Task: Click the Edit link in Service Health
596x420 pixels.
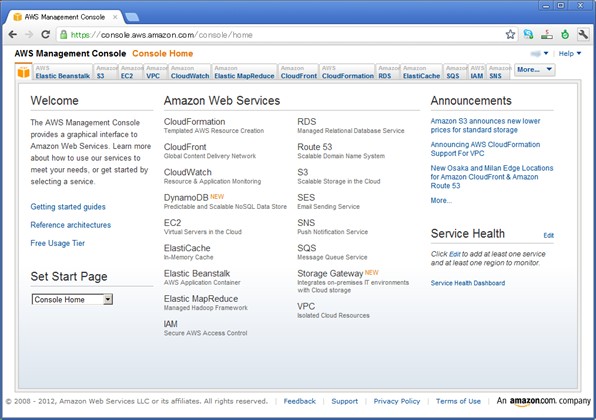Action: click(548, 235)
